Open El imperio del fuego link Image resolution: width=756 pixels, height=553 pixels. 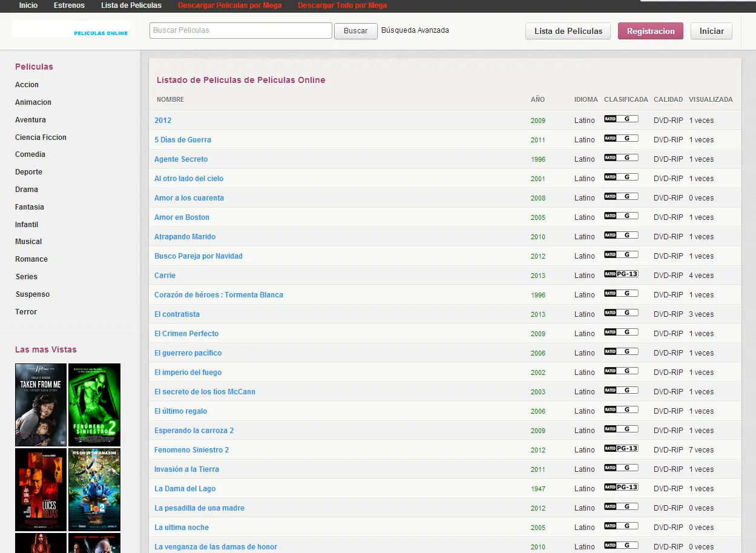(x=188, y=373)
